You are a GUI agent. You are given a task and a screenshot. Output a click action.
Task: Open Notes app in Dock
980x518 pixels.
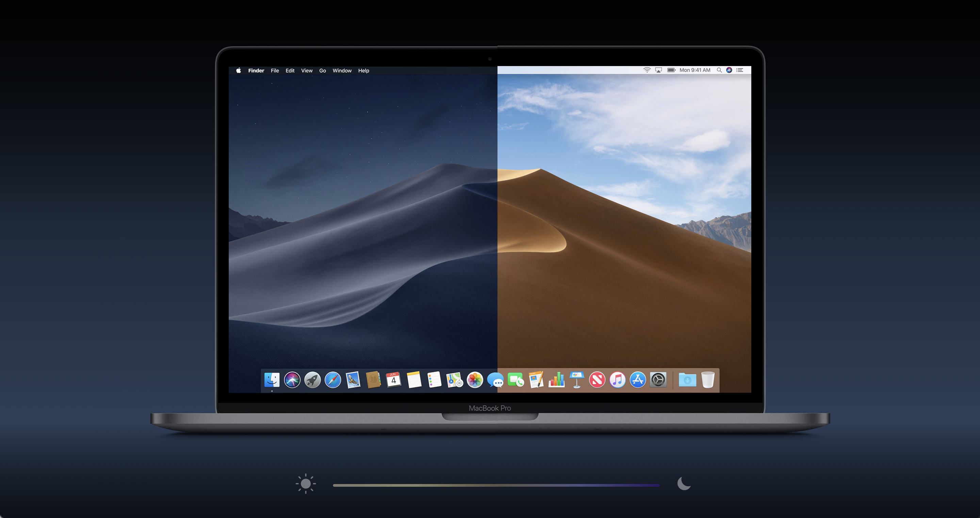[414, 380]
